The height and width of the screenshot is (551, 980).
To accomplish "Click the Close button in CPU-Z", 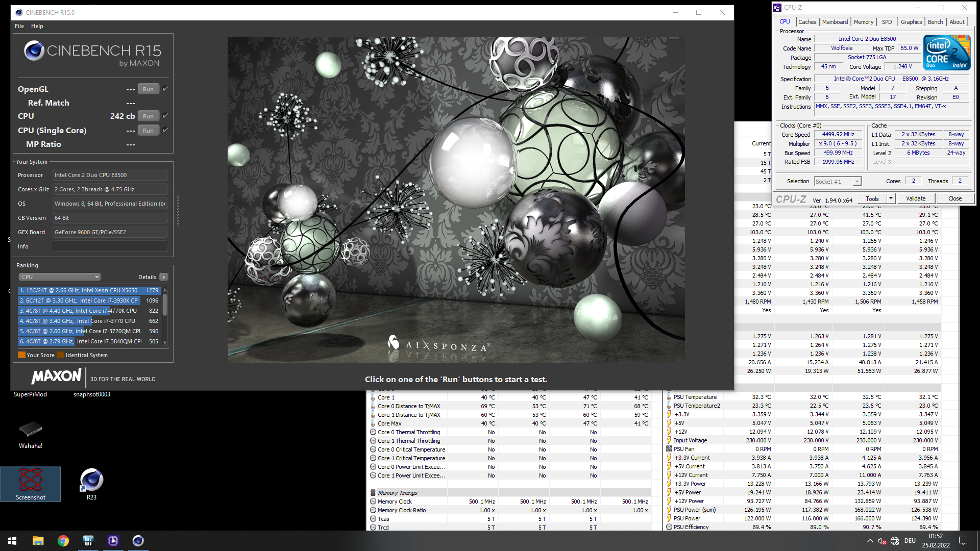I will (x=955, y=198).
